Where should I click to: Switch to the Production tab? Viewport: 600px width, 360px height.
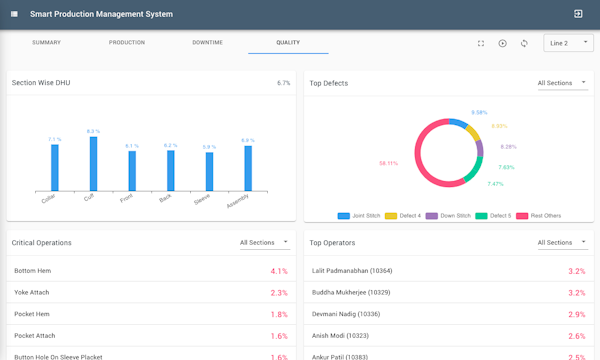127,42
